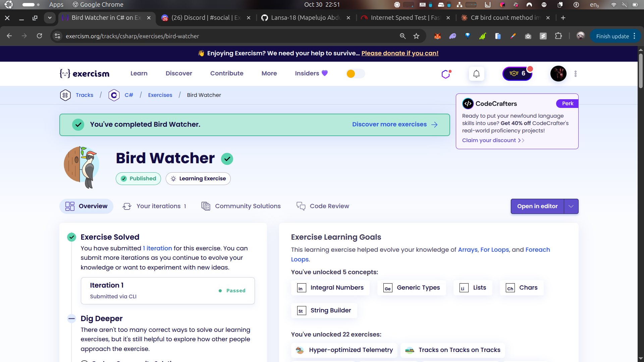Toggle the light/dark theme switch

coord(356,74)
